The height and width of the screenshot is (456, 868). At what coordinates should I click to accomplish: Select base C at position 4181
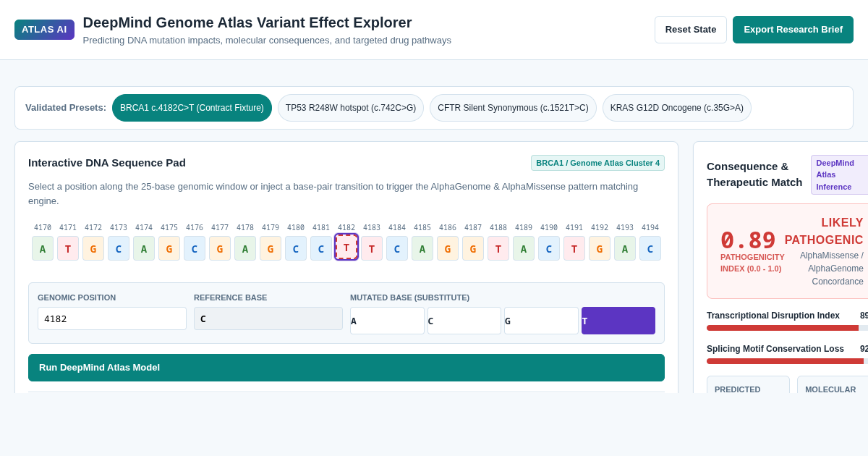click(x=321, y=248)
